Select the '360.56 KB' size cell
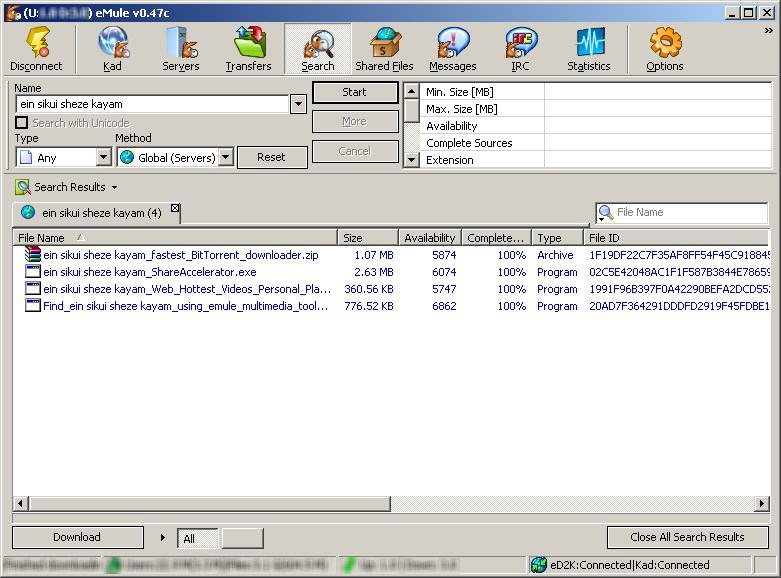 [x=369, y=289]
